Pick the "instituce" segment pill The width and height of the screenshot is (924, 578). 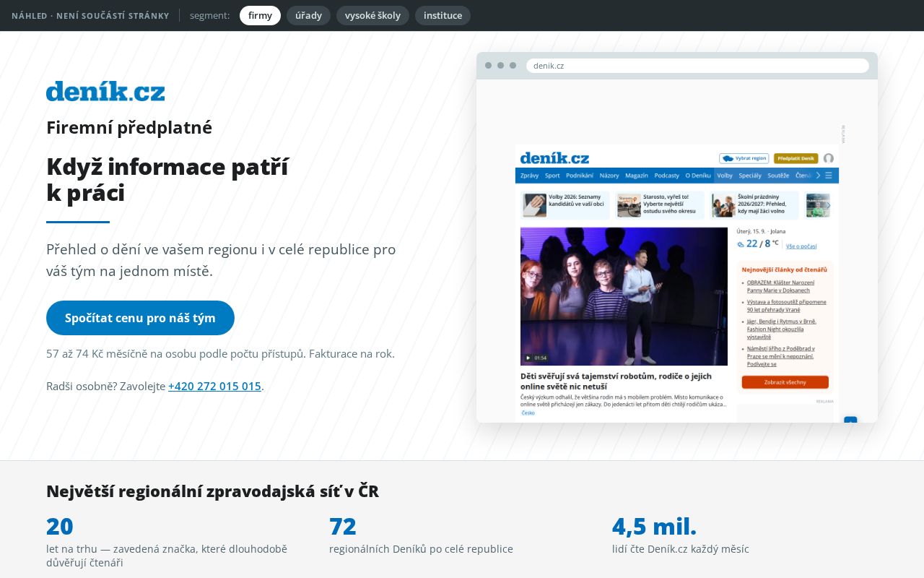tap(443, 15)
